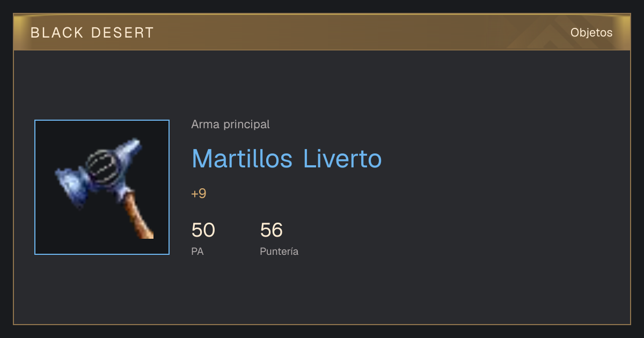Click the Puntería stat label

pyautogui.click(x=279, y=251)
